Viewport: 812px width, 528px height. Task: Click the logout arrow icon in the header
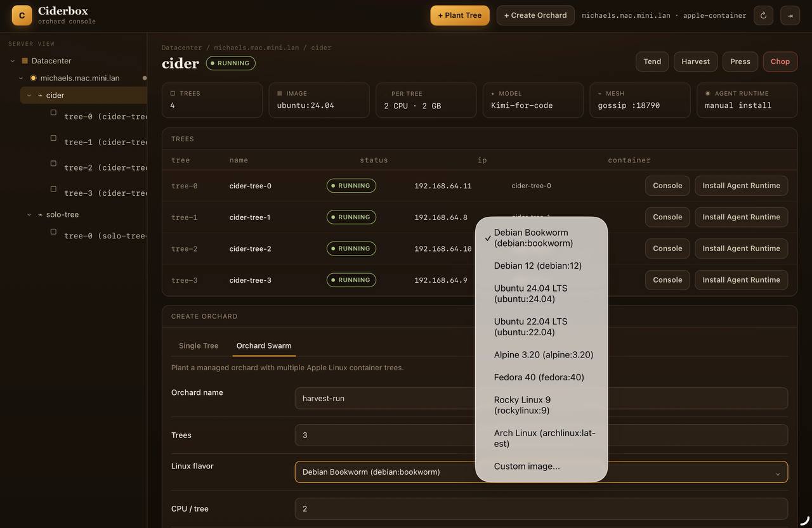(790, 15)
